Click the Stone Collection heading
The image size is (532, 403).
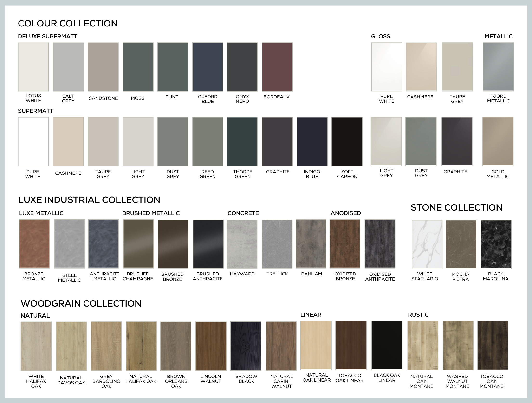point(456,207)
